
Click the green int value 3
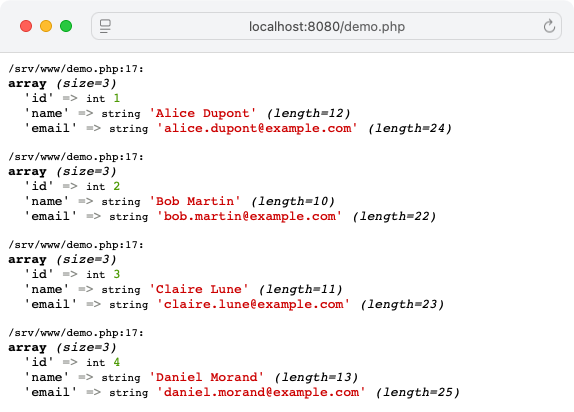point(117,274)
